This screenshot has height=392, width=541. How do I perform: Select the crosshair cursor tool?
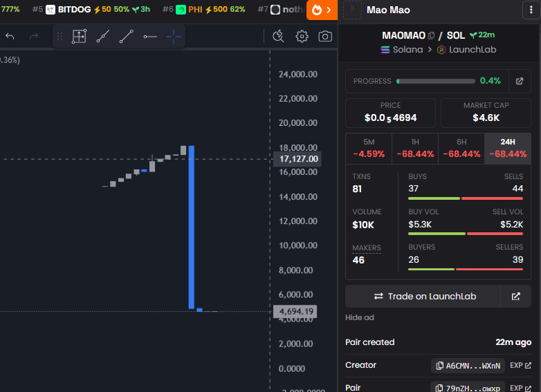pos(174,37)
